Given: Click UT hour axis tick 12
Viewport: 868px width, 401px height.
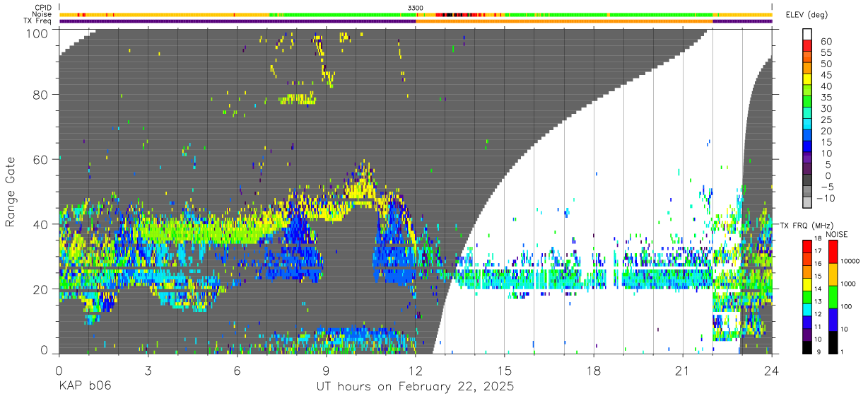Looking at the screenshot, I should pyautogui.click(x=416, y=370).
